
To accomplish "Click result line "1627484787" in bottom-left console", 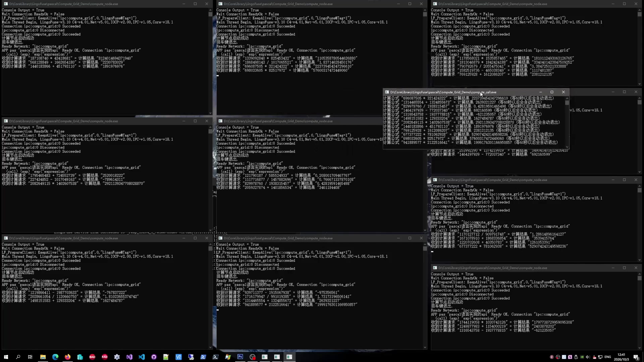I will pos(63,301).
